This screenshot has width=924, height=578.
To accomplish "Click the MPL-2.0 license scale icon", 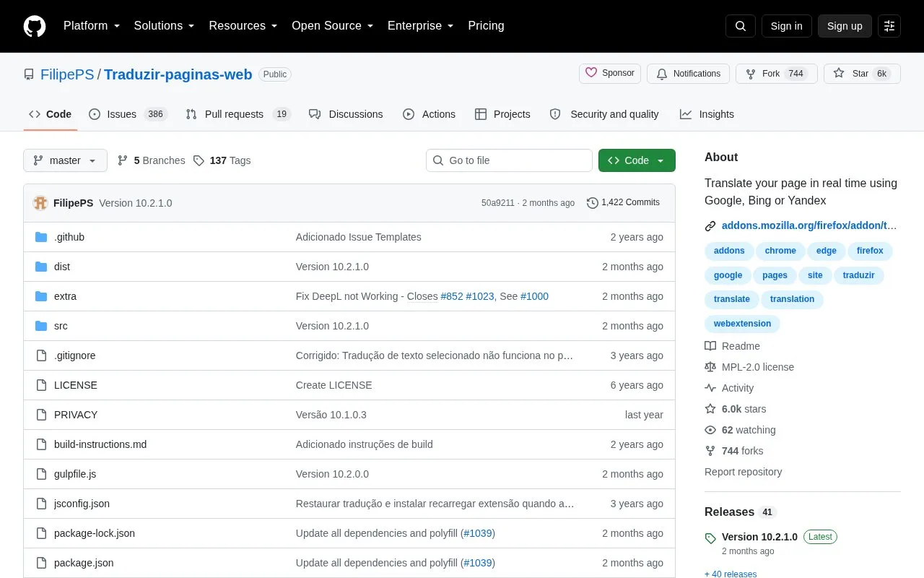I will click(710, 367).
